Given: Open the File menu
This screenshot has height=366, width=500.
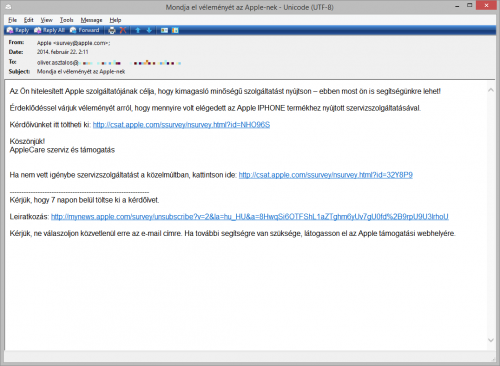Looking at the screenshot, I should pyautogui.click(x=13, y=20).
